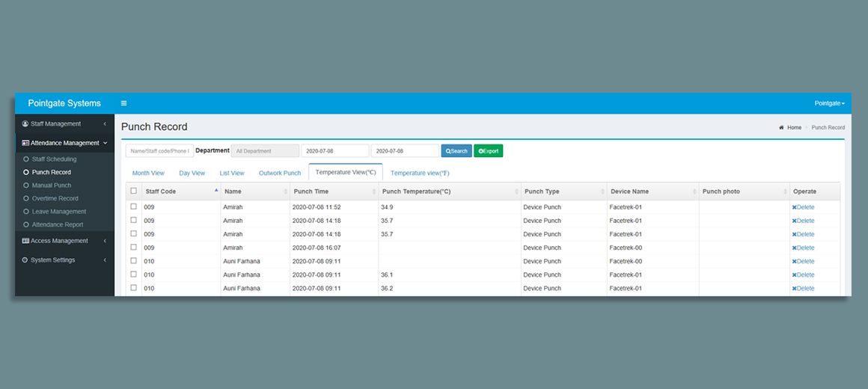The width and height of the screenshot is (868, 389).
Task: Expand the System Settings chevron
Action: (106, 260)
